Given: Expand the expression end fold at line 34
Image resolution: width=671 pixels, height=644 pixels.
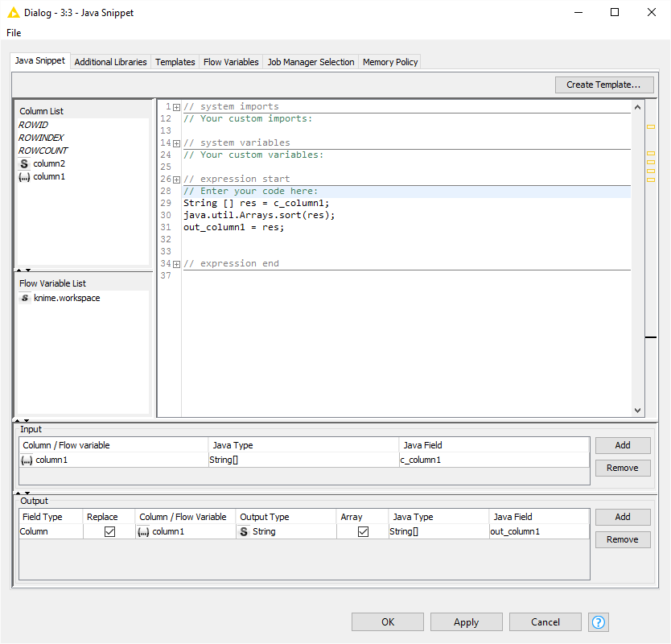Looking at the screenshot, I should click(176, 264).
